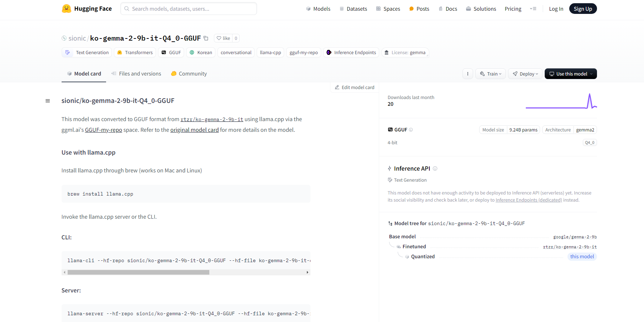Select the llama-cpp tag

[271, 52]
